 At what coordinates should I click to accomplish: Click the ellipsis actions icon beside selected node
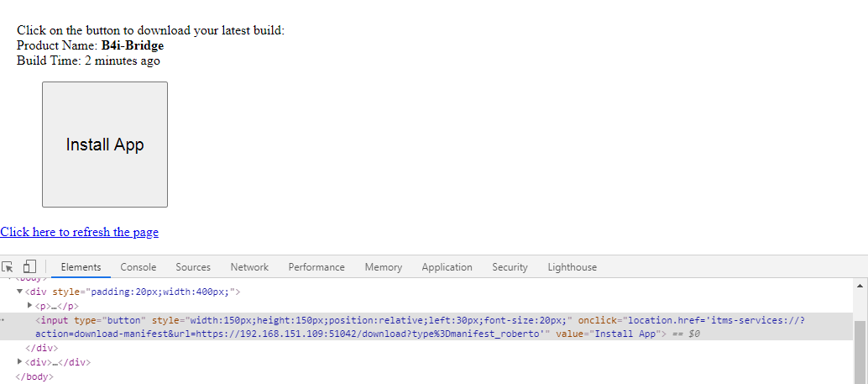tap(3, 320)
